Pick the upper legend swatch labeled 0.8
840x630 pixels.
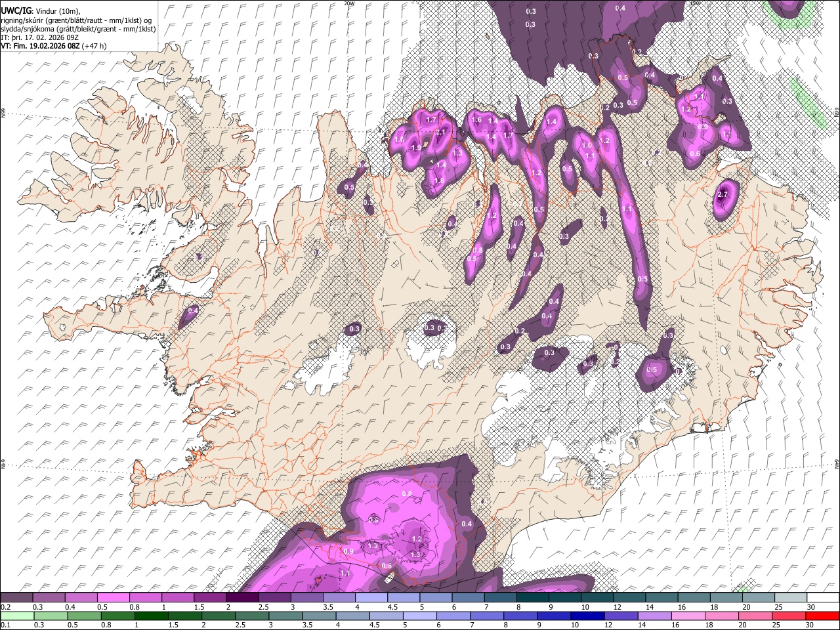[x=146, y=597]
